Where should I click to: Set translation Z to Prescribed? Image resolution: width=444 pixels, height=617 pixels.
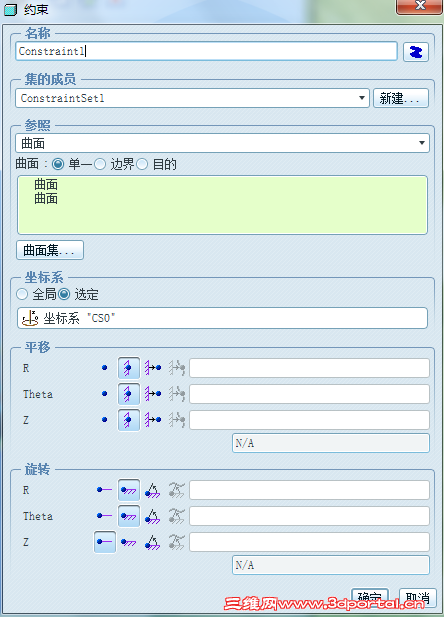(x=153, y=420)
